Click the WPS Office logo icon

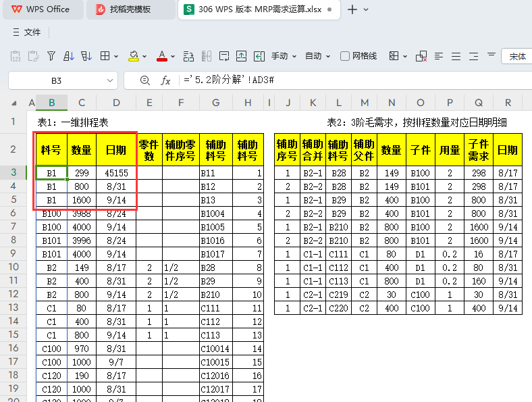coord(17,9)
